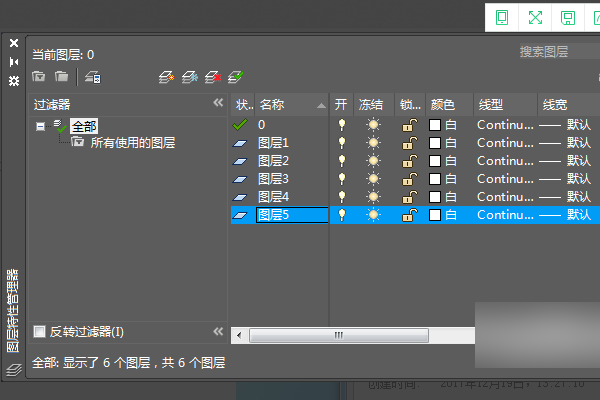This screenshot has height=400, width=600.
Task: Click the Delete Layer icon
Action: (x=213, y=77)
